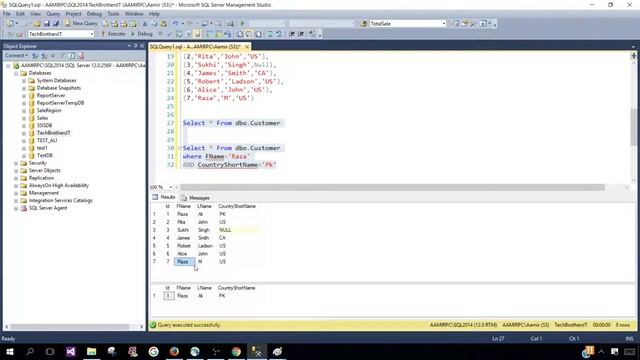Click Filter icon in Object Explorer toolbar

(x=62, y=56)
